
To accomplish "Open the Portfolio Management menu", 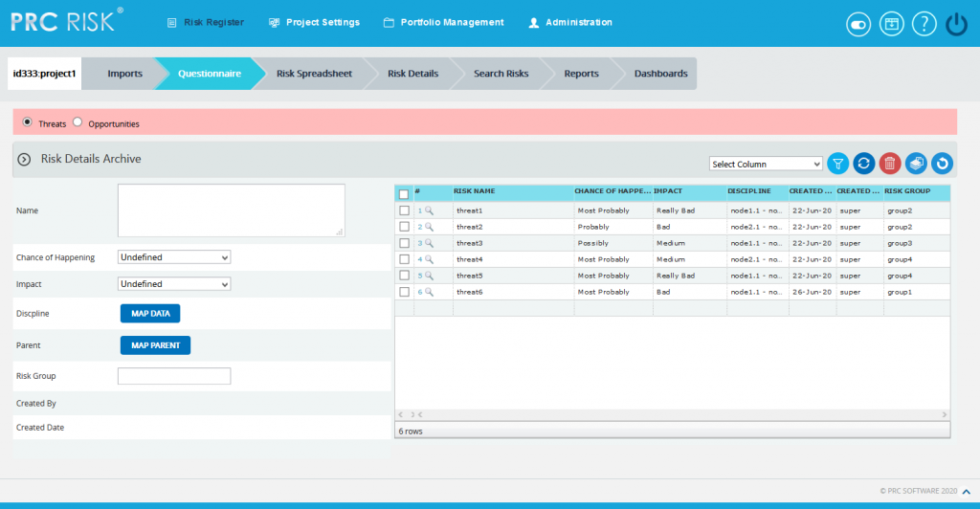I will coord(444,22).
